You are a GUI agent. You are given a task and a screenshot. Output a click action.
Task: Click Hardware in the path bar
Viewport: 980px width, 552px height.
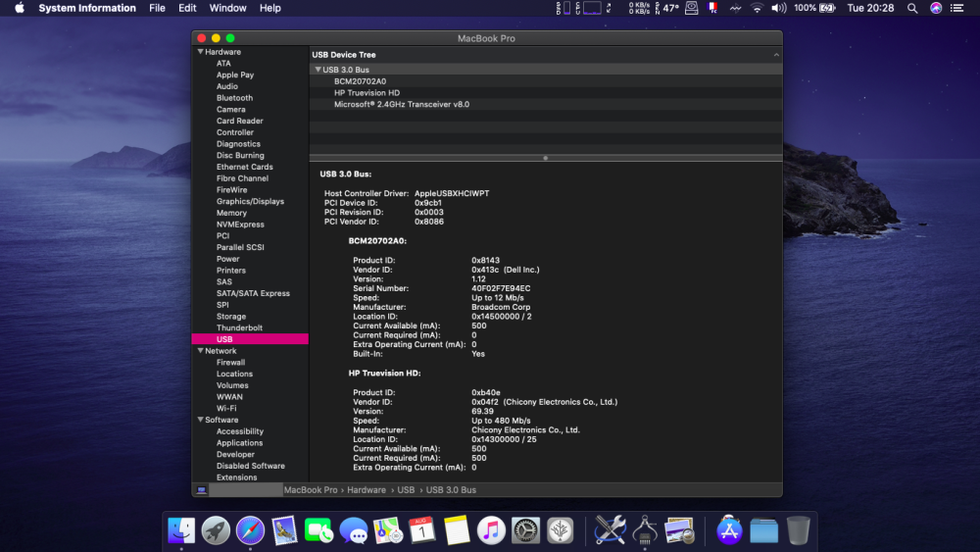click(367, 490)
